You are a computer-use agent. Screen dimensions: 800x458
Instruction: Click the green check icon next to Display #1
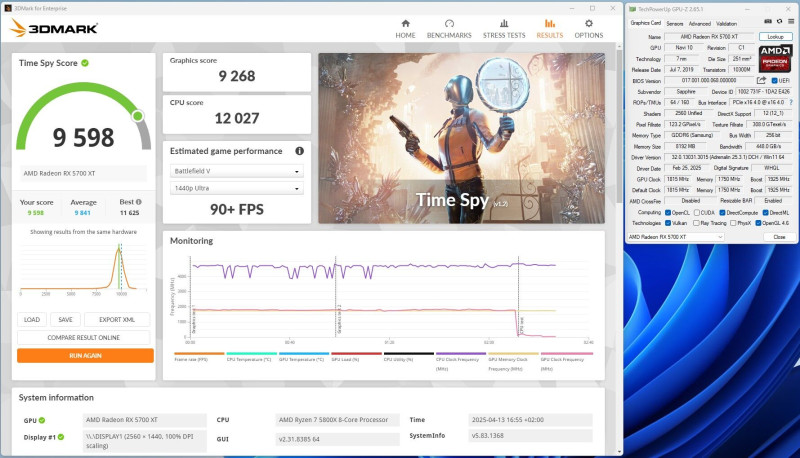tap(61, 437)
